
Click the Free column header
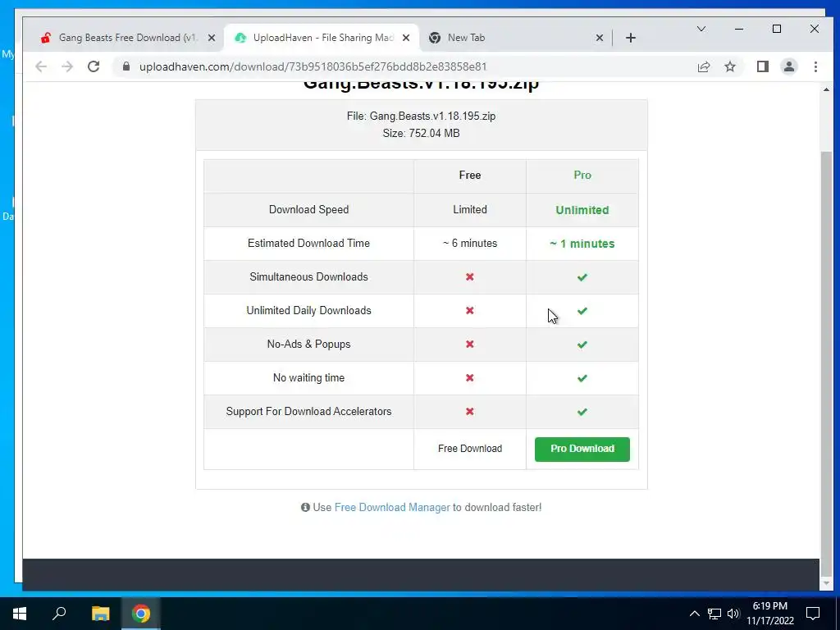470,176
